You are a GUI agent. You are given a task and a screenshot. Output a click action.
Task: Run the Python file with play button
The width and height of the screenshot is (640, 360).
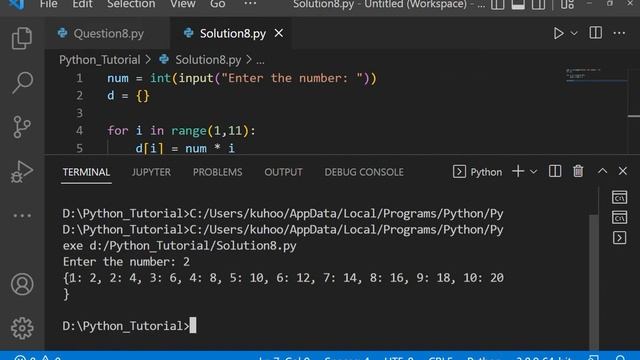click(558, 33)
